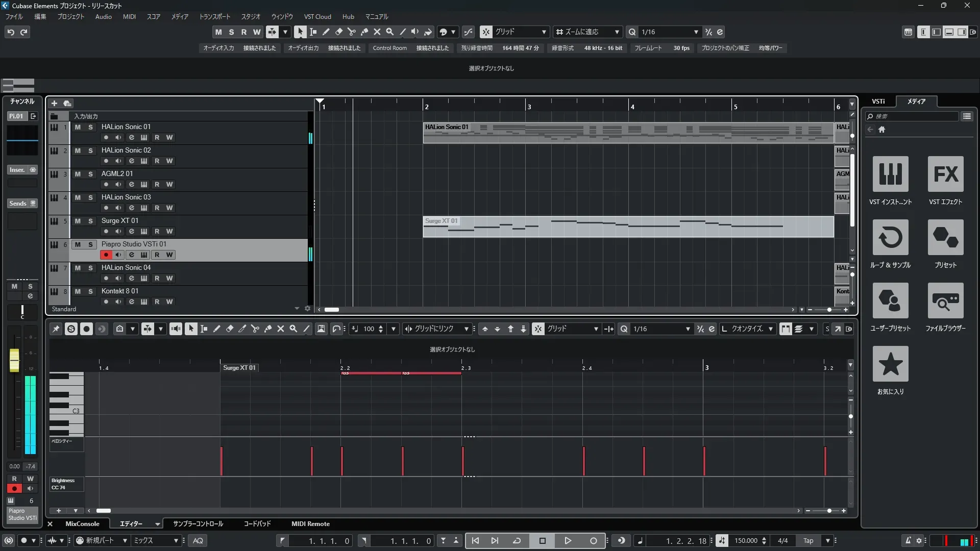The height and width of the screenshot is (551, 980).
Task: Select the Glue tool in main toolbar
Action: (364, 32)
